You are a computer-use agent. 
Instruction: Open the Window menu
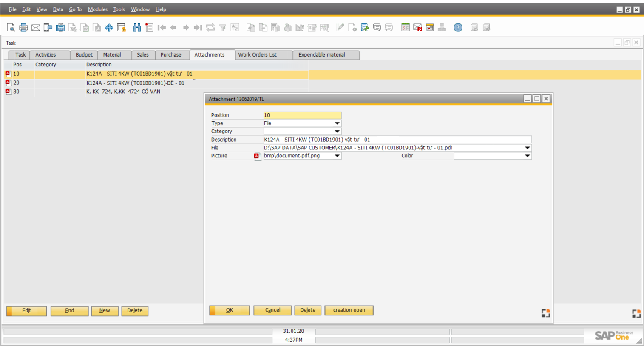(140, 9)
